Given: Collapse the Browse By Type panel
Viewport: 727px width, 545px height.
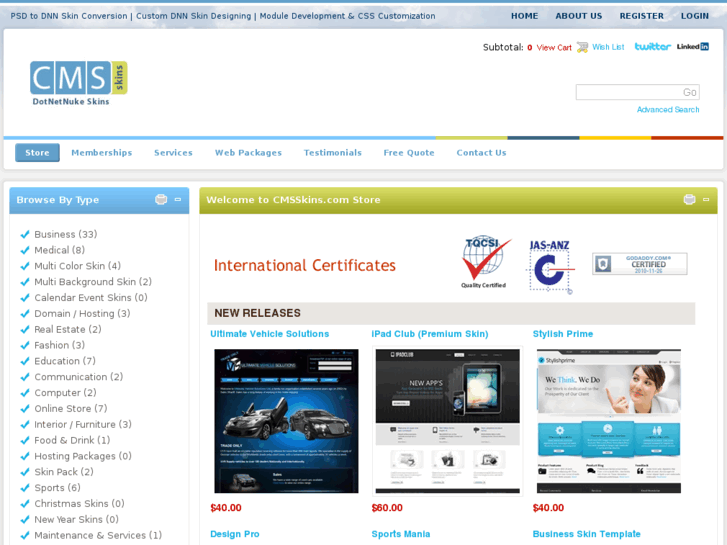Looking at the screenshot, I should 178,200.
